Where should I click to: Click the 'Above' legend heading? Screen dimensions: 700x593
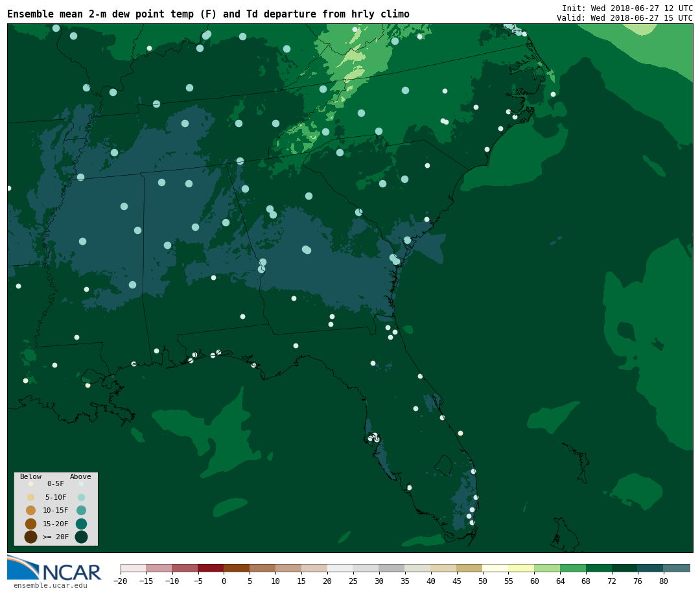click(x=80, y=476)
